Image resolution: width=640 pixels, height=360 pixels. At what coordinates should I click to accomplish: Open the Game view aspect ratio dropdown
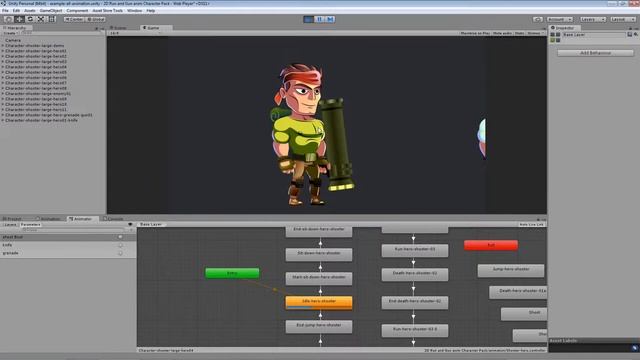point(135,33)
